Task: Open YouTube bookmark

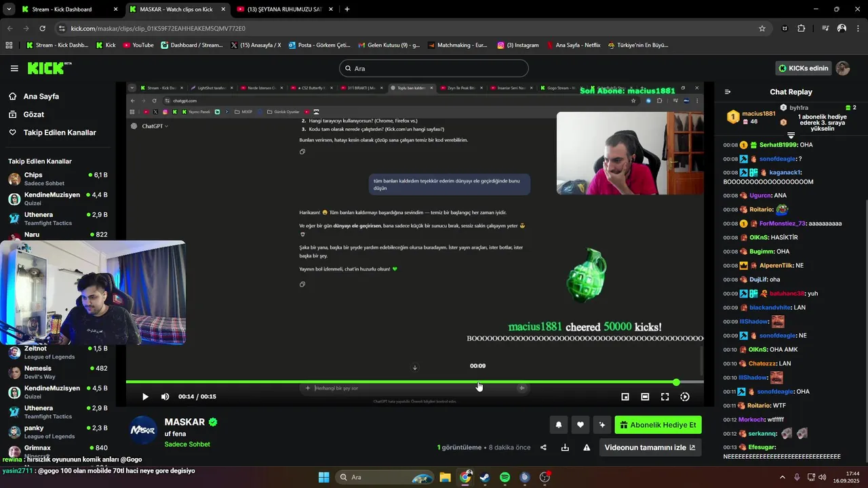Action: pyautogui.click(x=138, y=45)
